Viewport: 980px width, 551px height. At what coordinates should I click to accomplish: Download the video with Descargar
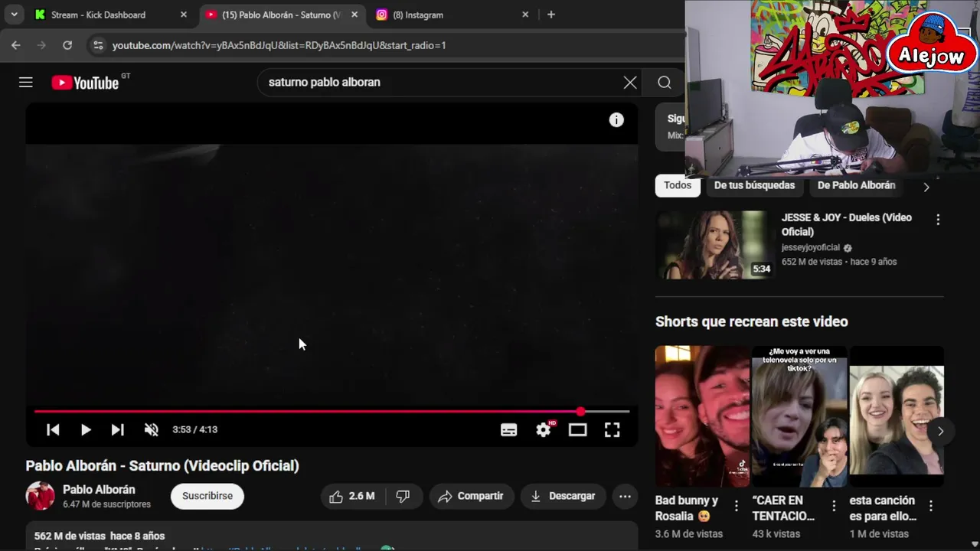(563, 497)
